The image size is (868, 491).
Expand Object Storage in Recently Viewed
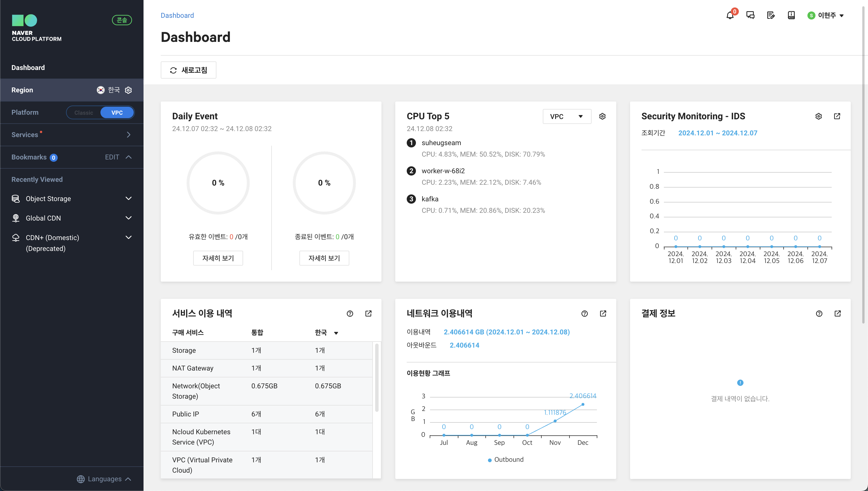pyautogui.click(x=129, y=199)
